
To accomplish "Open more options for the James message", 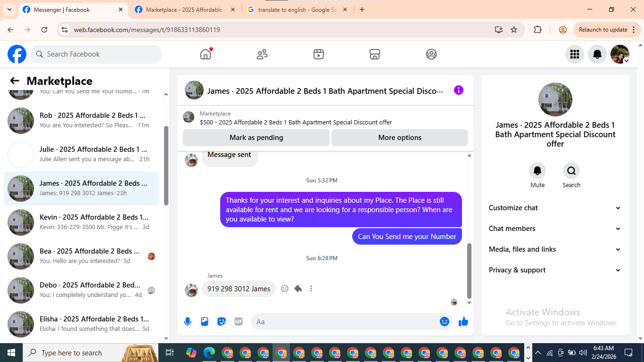I will tap(311, 288).
